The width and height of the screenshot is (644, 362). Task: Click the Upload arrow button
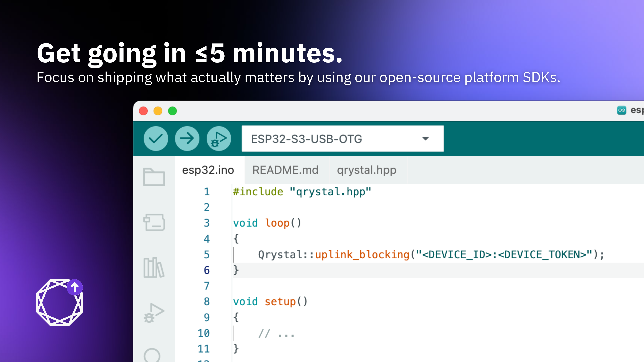[x=187, y=138]
